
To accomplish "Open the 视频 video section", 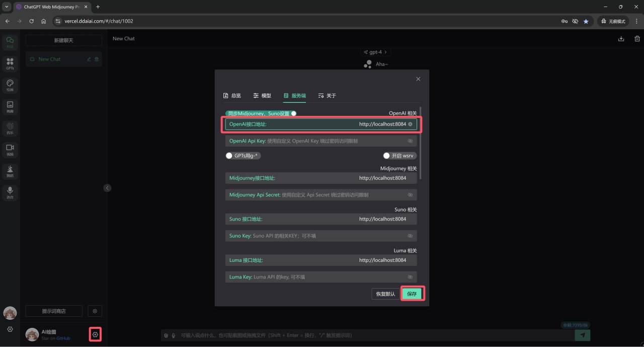I will [10, 150].
